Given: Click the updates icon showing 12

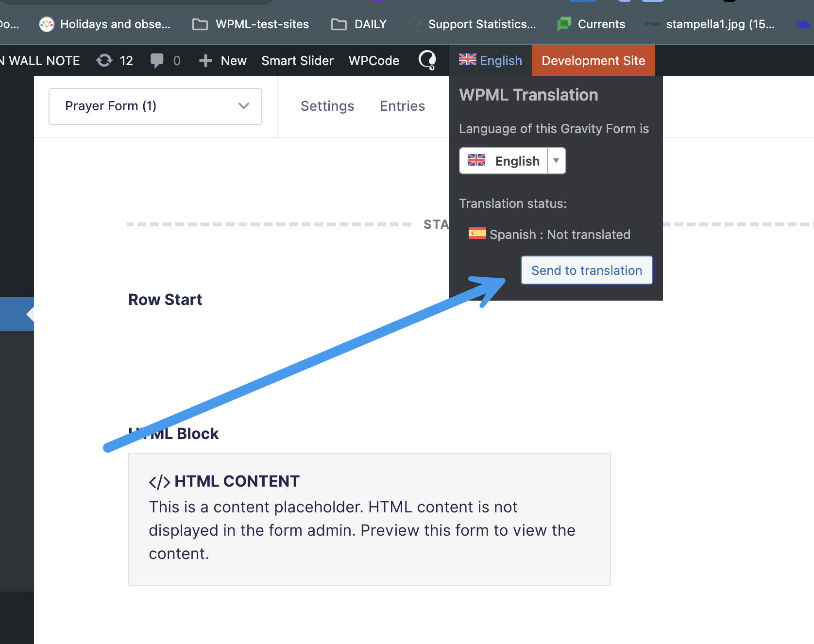Looking at the screenshot, I should pyautogui.click(x=115, y=61).
